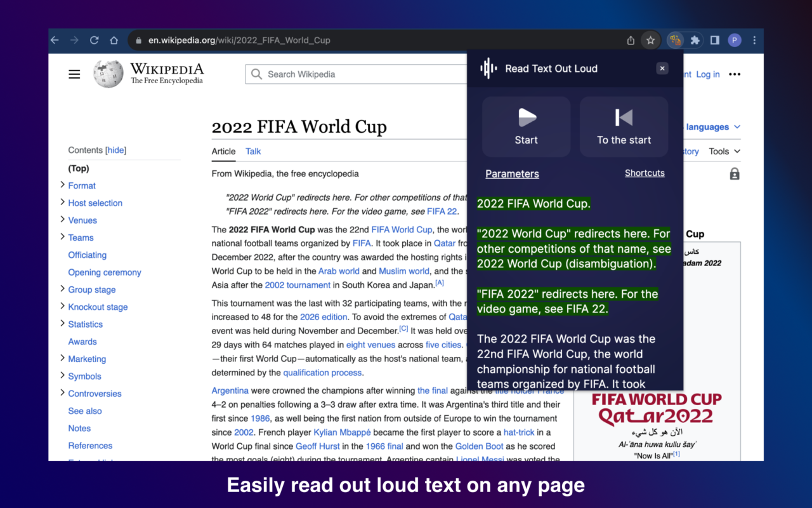Open the Kylian Mbappé link
Viewport: 812px width, 508px height.
[x=343, y=432]
